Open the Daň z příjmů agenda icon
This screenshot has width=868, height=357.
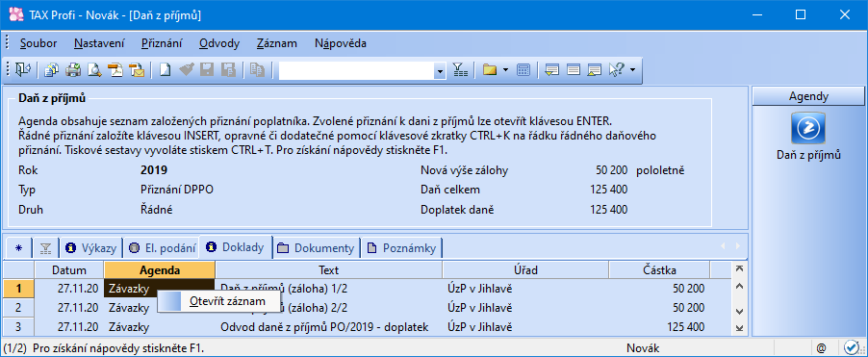[808, 128]
